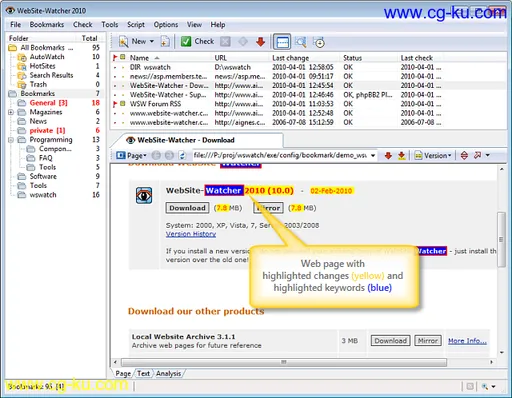Click the green Check button
The image size is (512, 398).
(x=197, y=41)
